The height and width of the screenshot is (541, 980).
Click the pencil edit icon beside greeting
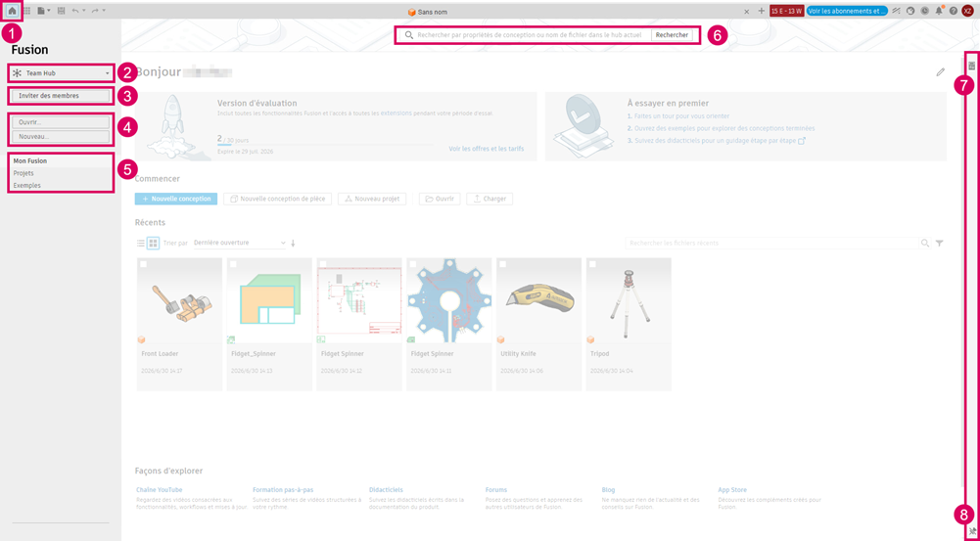pyautogui.click(x=940, y=72)
